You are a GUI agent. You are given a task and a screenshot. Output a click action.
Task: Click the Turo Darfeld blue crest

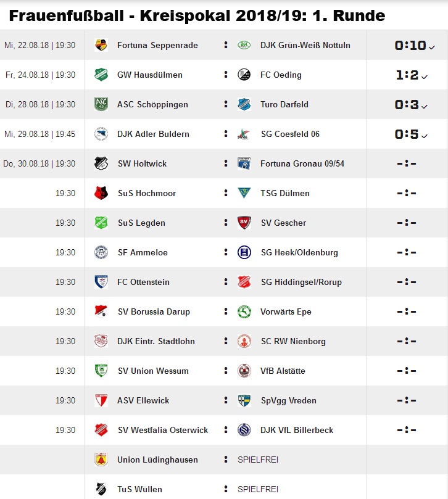point(244,104)
